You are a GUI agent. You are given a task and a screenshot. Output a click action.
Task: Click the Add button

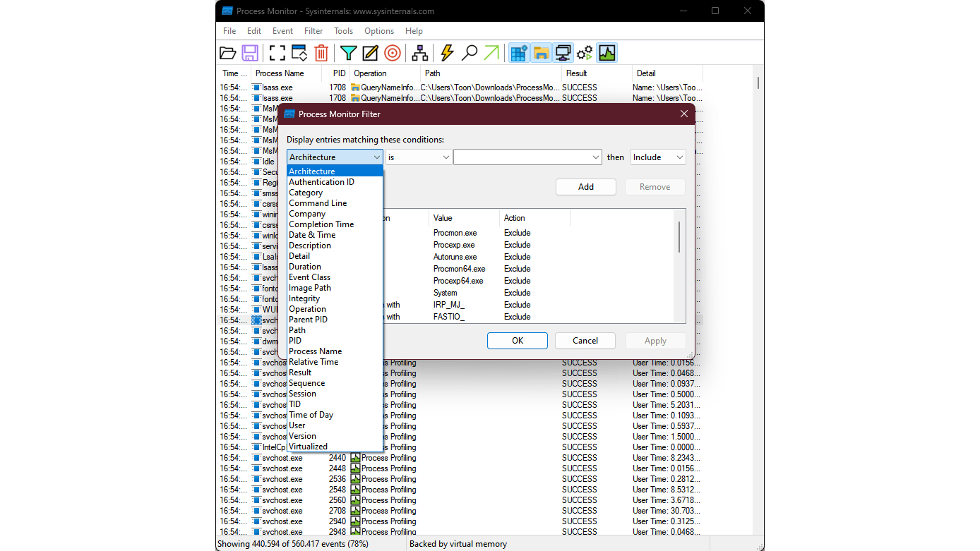[x=586, y=187]
